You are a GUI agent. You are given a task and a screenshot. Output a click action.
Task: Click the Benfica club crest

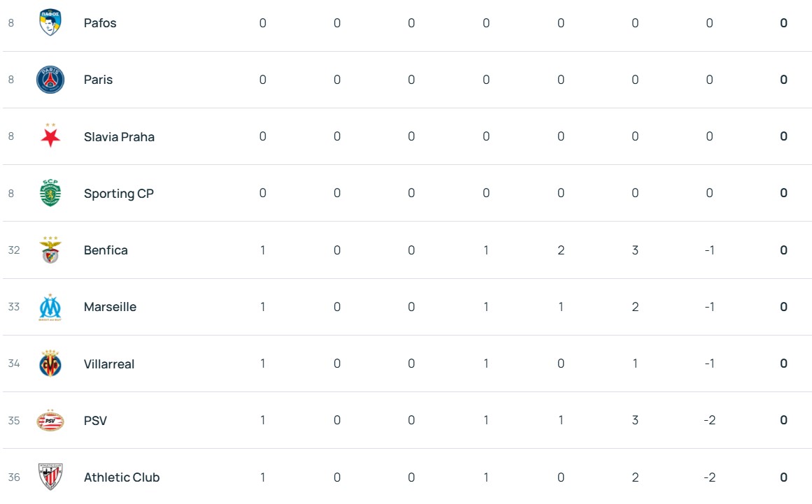50,250
